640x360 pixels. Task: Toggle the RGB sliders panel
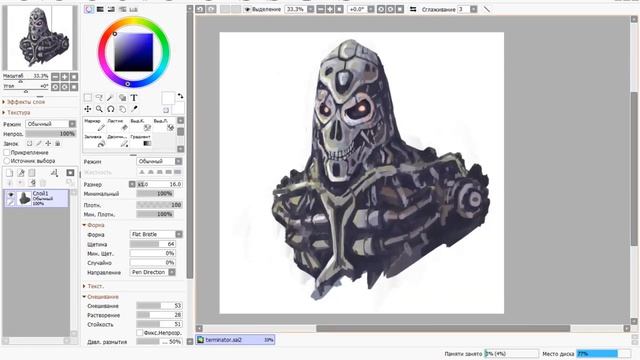click(100, 9)
